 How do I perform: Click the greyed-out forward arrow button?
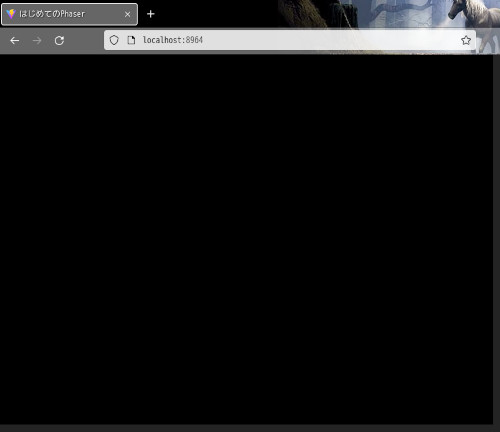pyautogui.click(x=37, y=41)
